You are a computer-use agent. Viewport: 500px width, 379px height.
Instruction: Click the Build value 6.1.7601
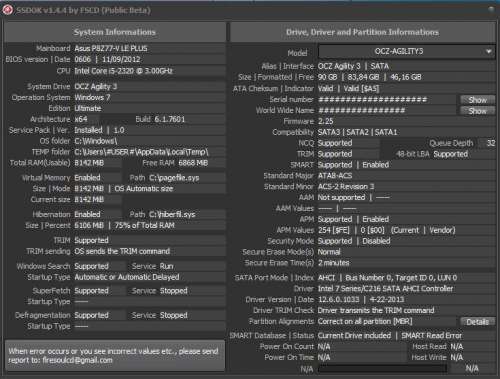pyautogui.click(x=169, y=119)
